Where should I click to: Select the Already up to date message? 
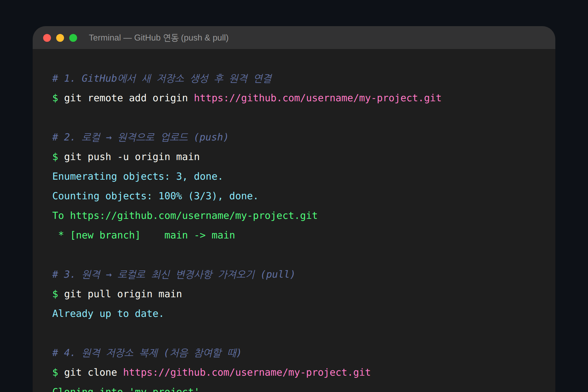pos(108,313)
